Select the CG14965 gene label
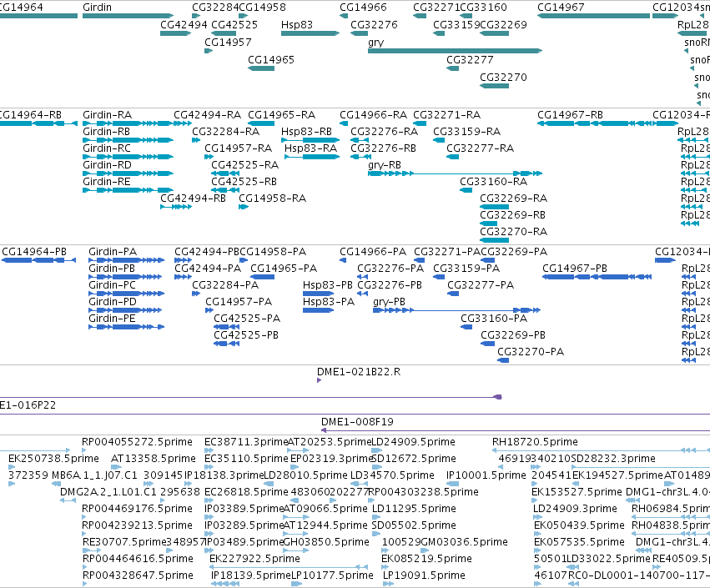The height and width of the screenshot is (588, 710). click(x=271, y=60)
